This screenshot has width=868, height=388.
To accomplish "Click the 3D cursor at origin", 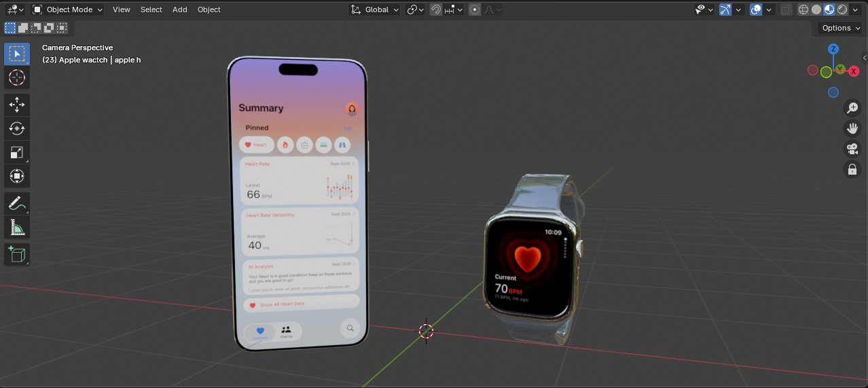I will (x=426, y=331).
